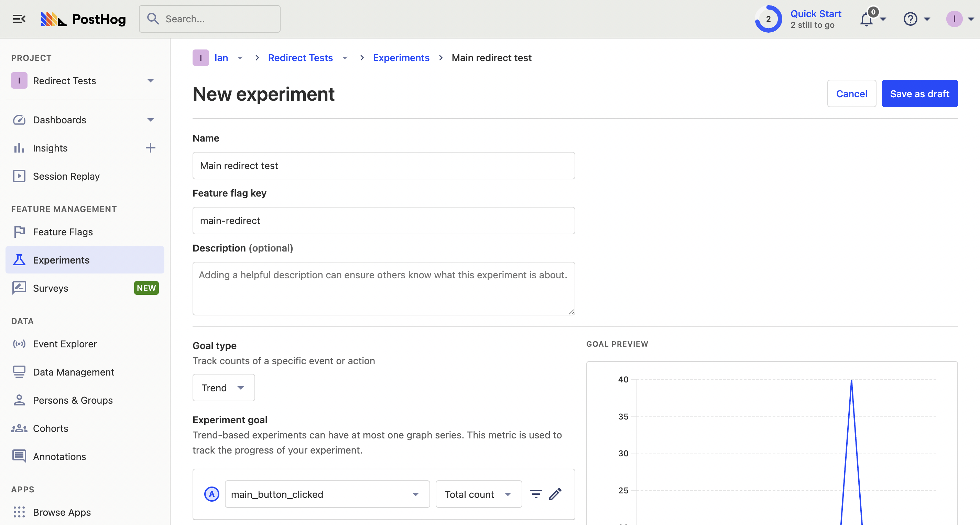The image size is (980, 525).
Task: Click the Cancel button
Action: point(852,93)
